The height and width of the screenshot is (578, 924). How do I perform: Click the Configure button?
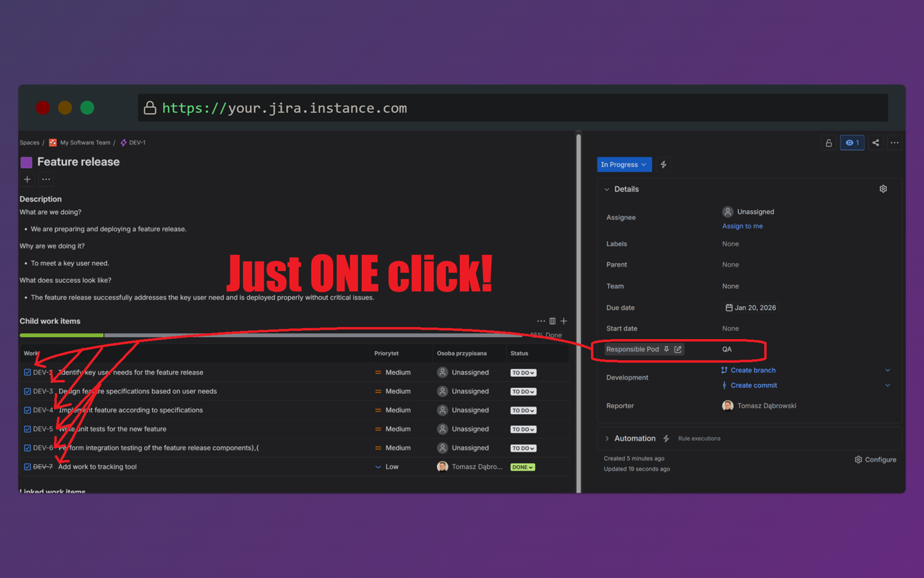coord(875,459)
